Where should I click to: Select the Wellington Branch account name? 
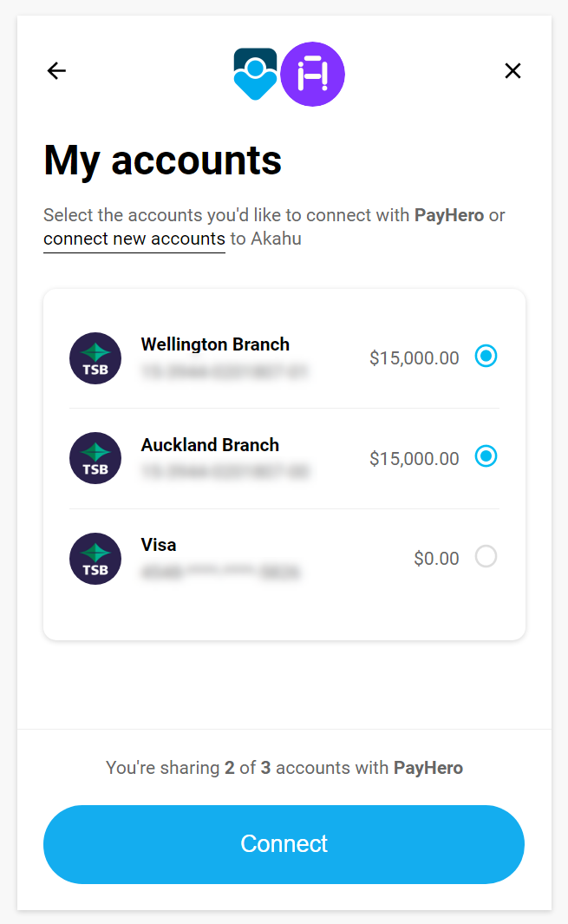tap(215, 344)
